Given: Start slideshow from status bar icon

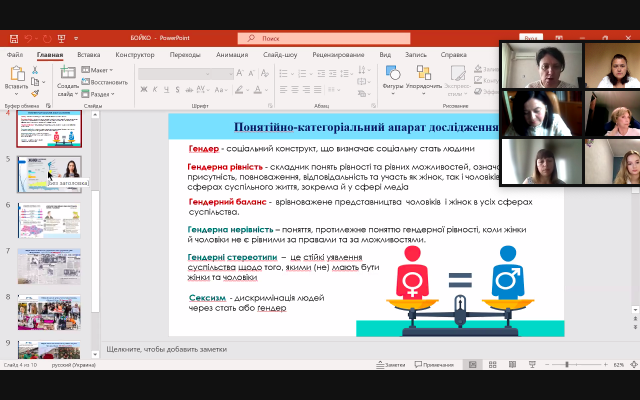Looking at the screenshot, I should [x=532, y=364].
